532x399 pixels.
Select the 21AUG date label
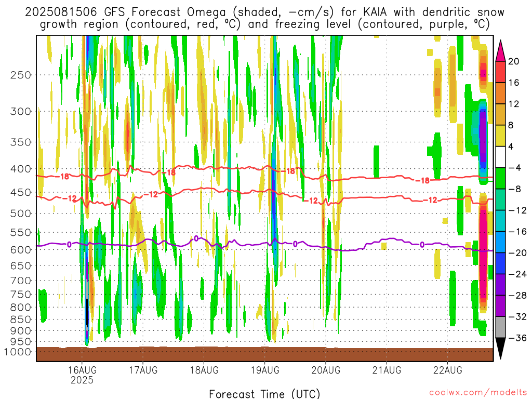point(387,370)
